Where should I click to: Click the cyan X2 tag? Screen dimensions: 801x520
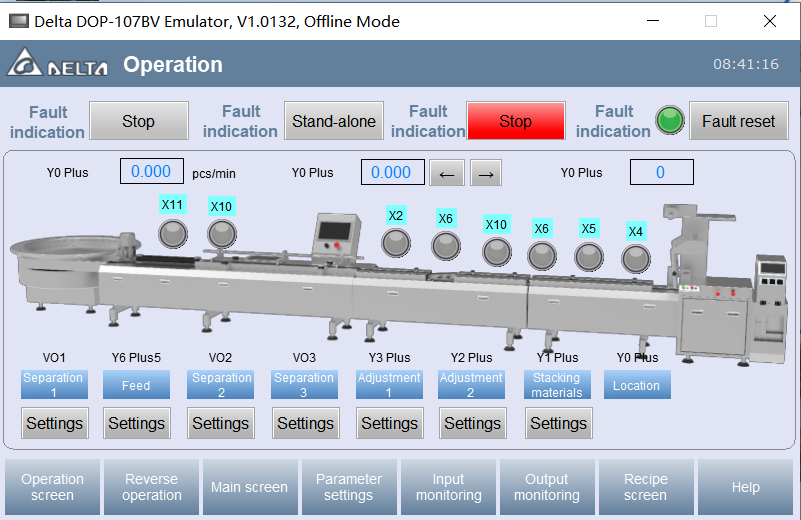coord(396,216)
